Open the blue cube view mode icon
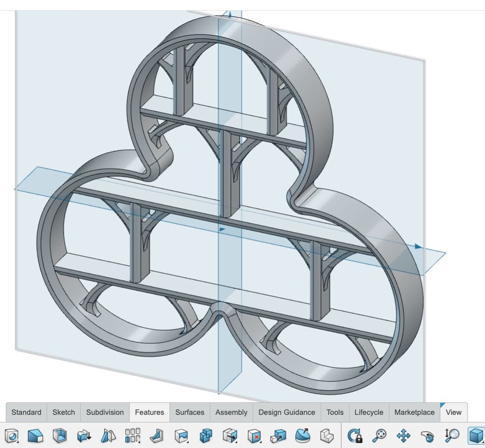485x448 pixels. (476, 435)
